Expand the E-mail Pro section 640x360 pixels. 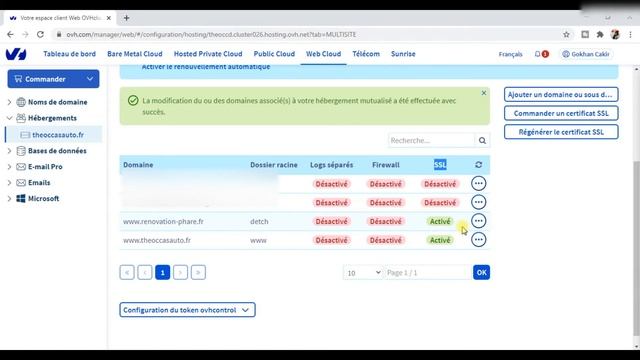(x=9, y=167)
